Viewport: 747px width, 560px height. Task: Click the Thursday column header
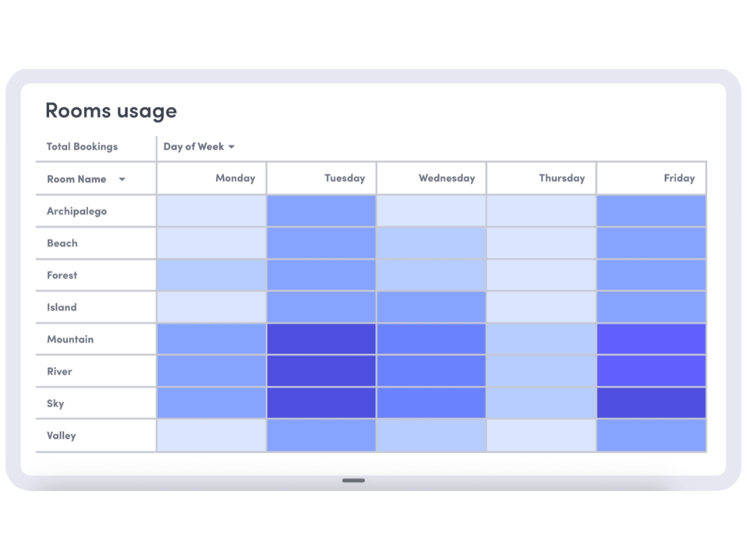542,178
